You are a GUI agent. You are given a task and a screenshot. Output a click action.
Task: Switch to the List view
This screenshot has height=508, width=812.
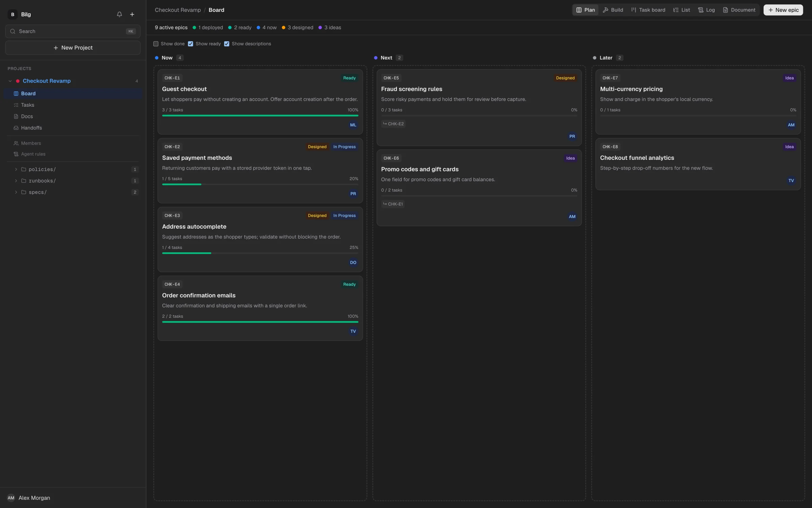pyautogui.click(x=682, y=10)
